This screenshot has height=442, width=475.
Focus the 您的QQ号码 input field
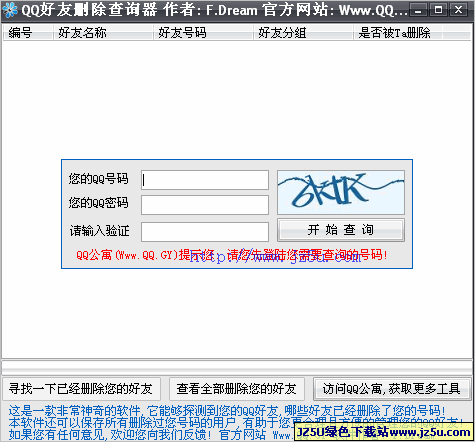205,180
